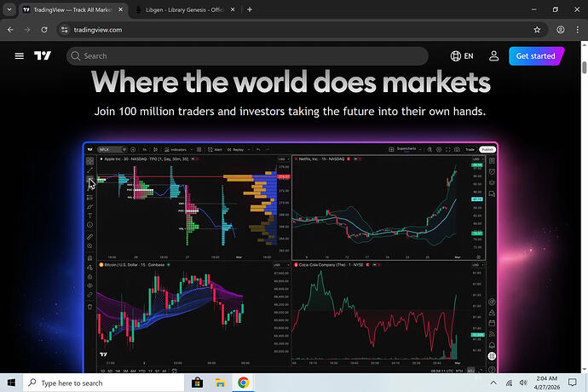
Task: Switch to the Libgen Library Genesis tab
Action: click(185, 9)
